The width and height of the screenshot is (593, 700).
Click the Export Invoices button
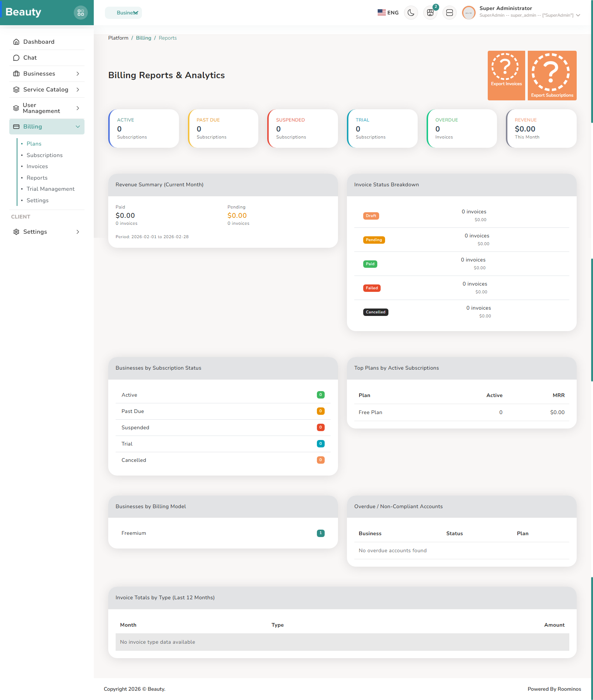coord(506,75)
